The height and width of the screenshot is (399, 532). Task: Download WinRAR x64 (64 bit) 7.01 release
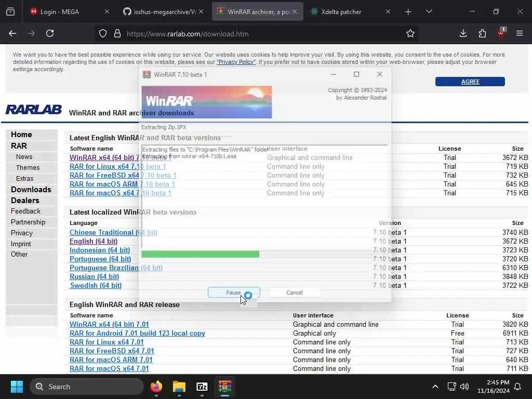coord(109,324)
